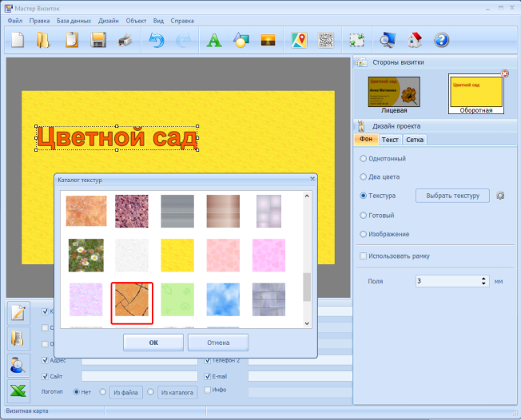This screenshot has height=420, width=521.
Task: Select the Оборотная side thumbnail
Action: coord(476,94)
